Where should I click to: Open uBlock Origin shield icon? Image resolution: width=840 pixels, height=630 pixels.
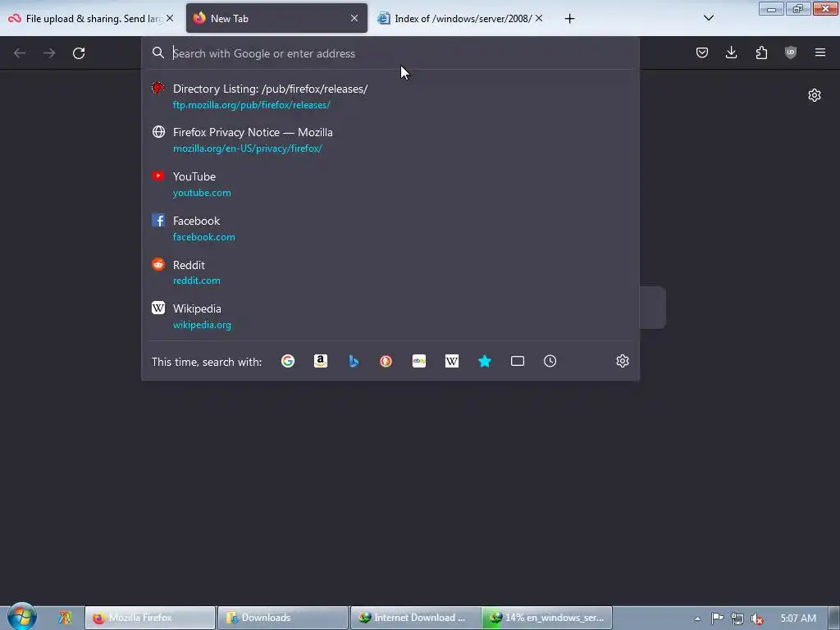791,52
